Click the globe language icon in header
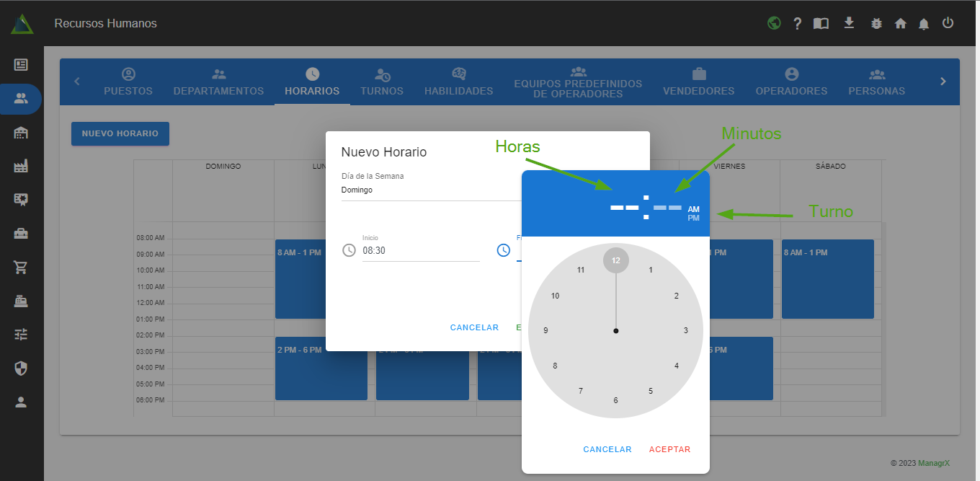The image size is (980, 481). click(x=774, y=23)
